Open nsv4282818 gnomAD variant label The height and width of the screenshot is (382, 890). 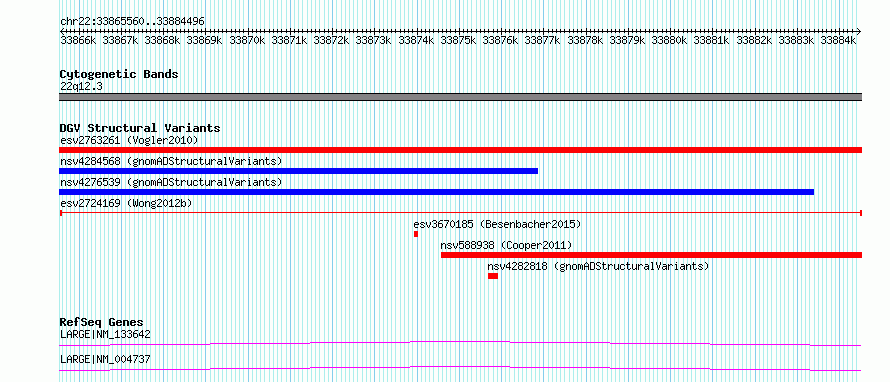point(598,266)
